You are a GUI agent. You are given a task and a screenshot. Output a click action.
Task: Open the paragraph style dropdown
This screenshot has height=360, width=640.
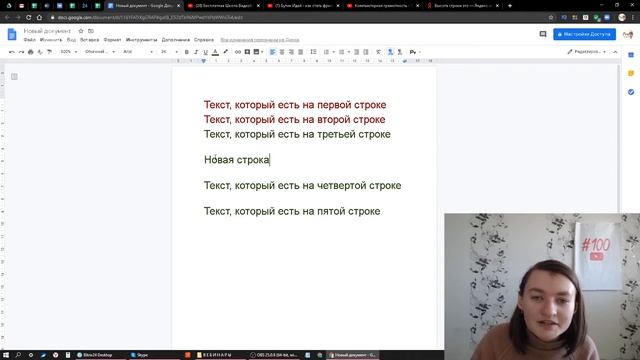[x=100, y=52]
